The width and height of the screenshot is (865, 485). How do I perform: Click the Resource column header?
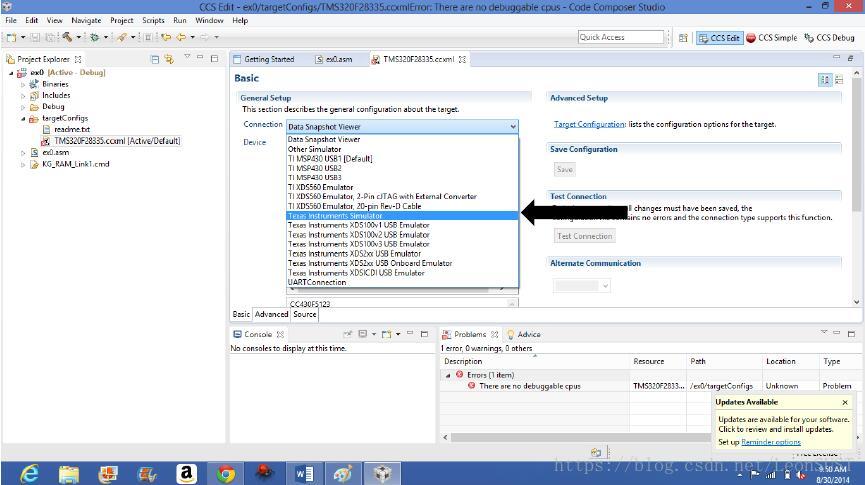(x=649, y=361)
